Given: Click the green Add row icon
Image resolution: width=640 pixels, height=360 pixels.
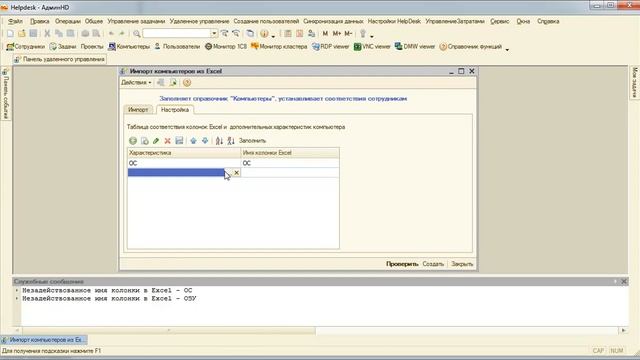Looking at the screenshot, I should point(133,141).
